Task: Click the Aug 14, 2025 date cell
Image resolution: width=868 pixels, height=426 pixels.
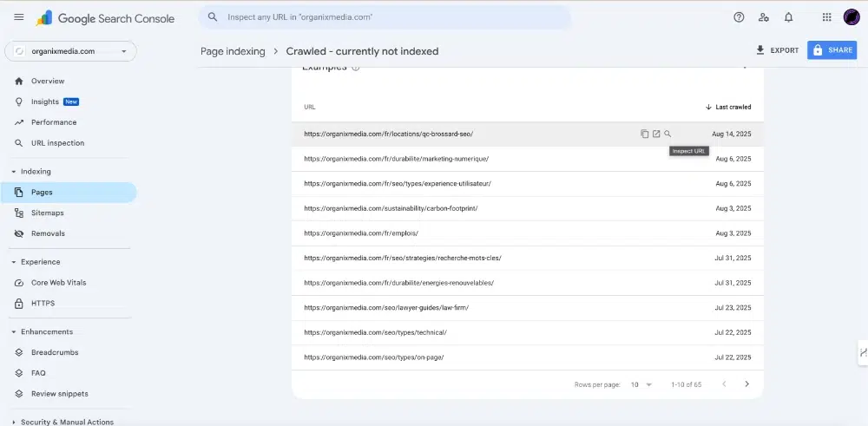Action: point(731,134)
